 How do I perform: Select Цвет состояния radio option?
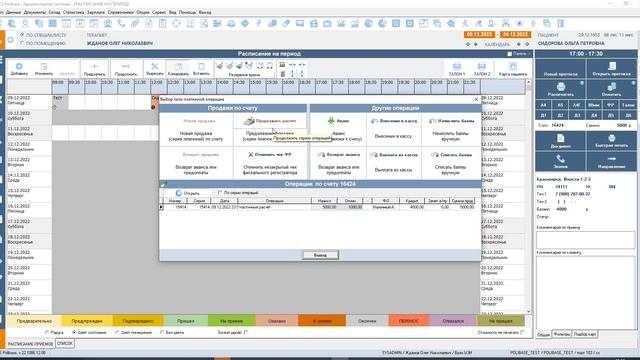pos(74,333)
